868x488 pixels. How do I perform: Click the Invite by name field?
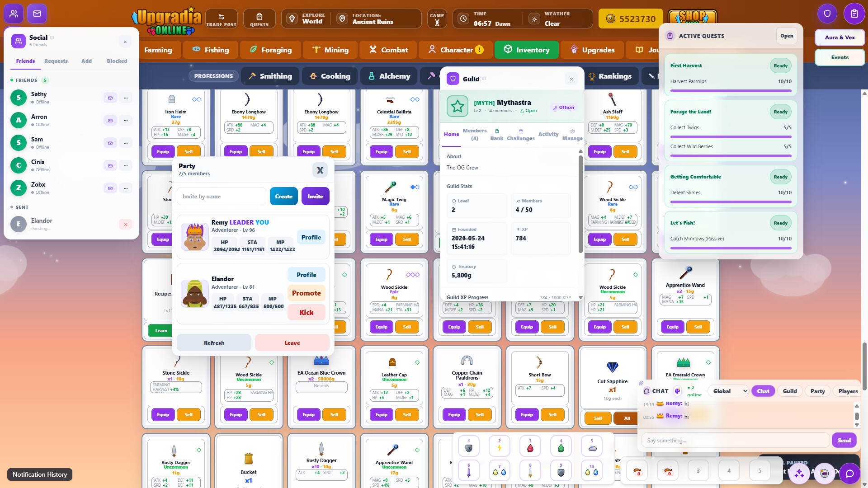[x=222, y=196]
